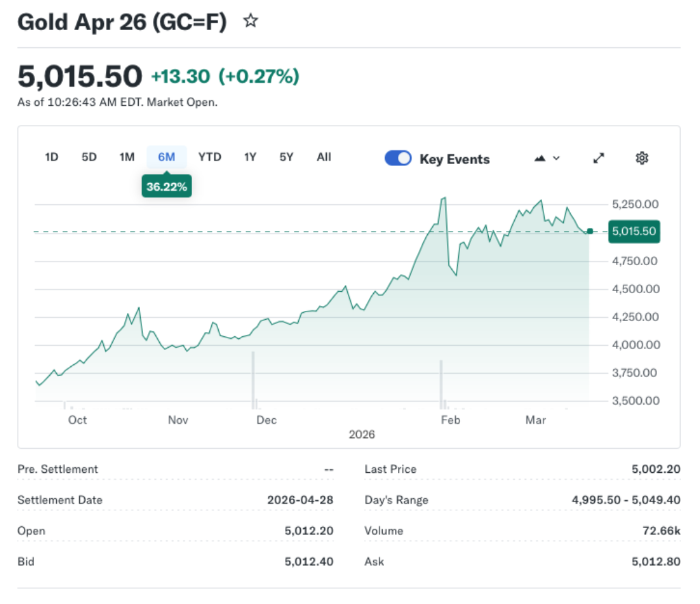700x604 pixels.
Task: Open the chart settings gear
Action: 641,159
